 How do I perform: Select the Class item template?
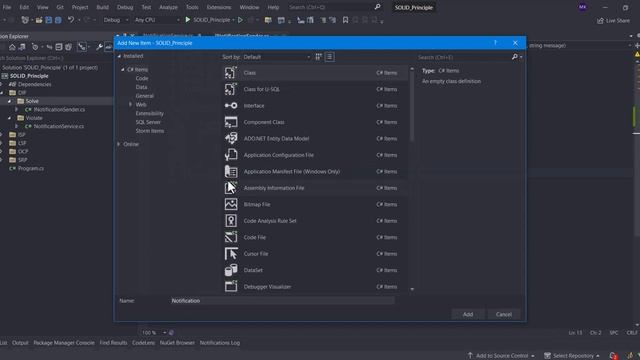315,73
